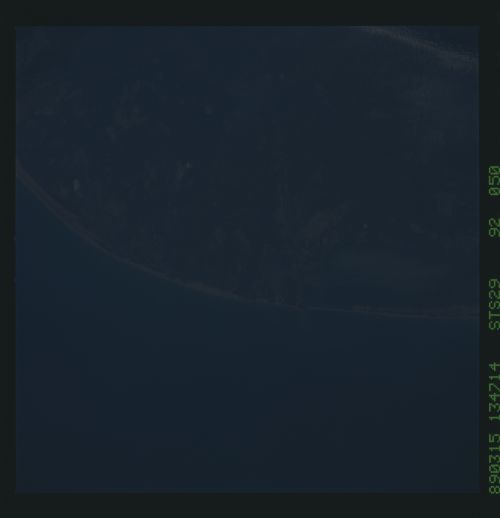Click the black left margin of the frame
Screen dimensions: 500x518
tap(8, 259)
